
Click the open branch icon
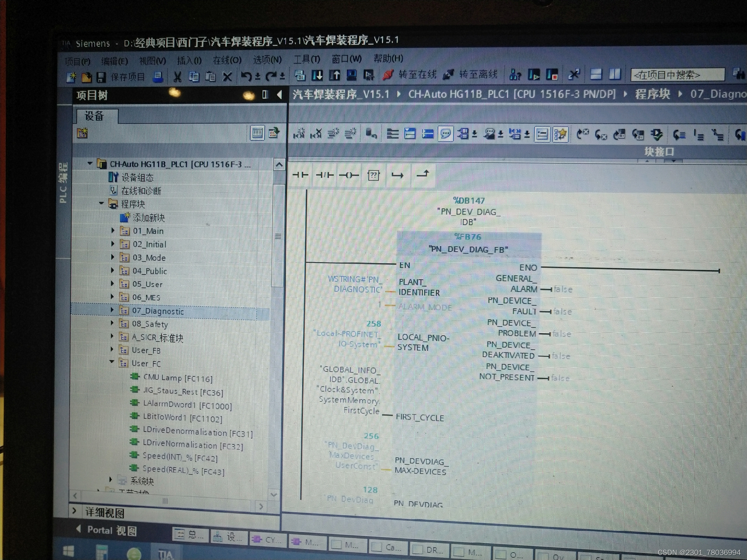coord(397,175)
